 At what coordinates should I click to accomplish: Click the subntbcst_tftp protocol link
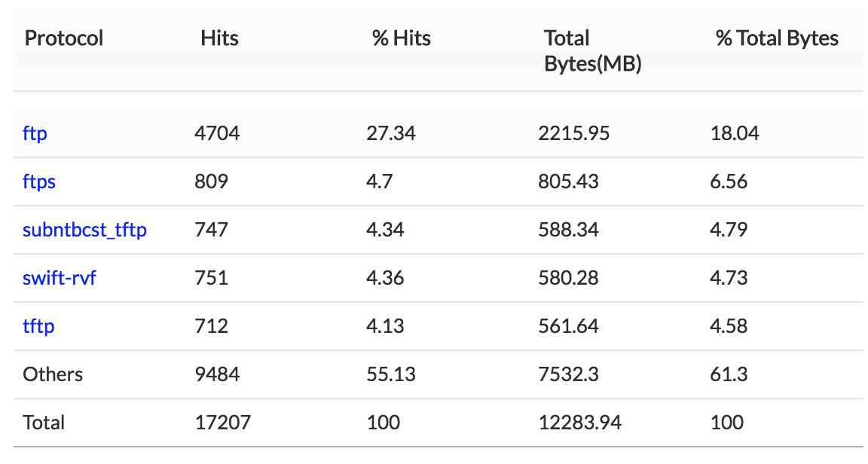pos(84,230)
